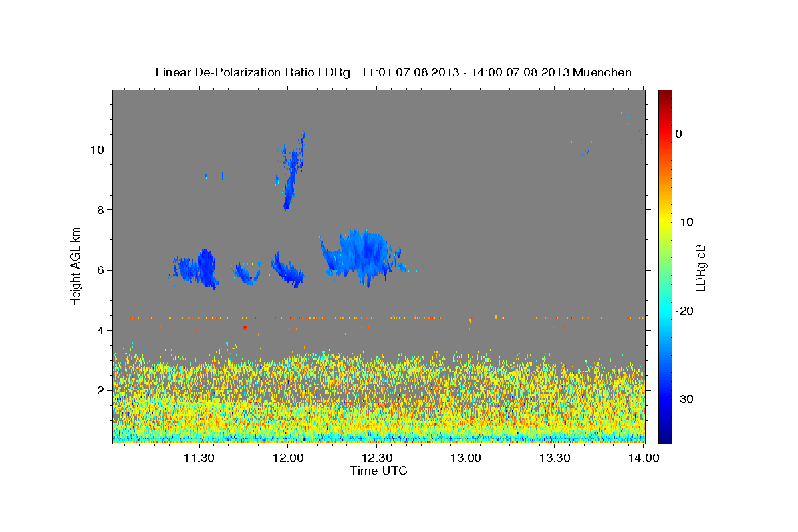The image size is (798, 532).
Task: Click the colorbar value -30
Action: coord(685,399)
